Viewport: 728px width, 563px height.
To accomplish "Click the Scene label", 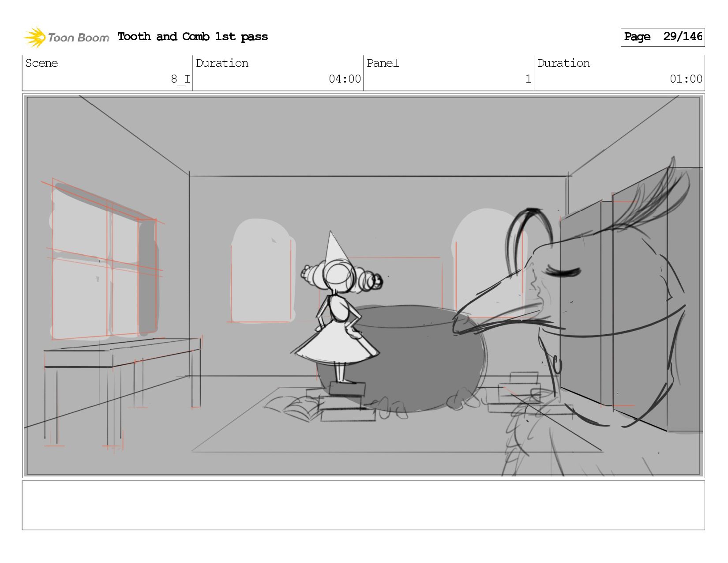I will pyautogui.click(x=41, y=63).
